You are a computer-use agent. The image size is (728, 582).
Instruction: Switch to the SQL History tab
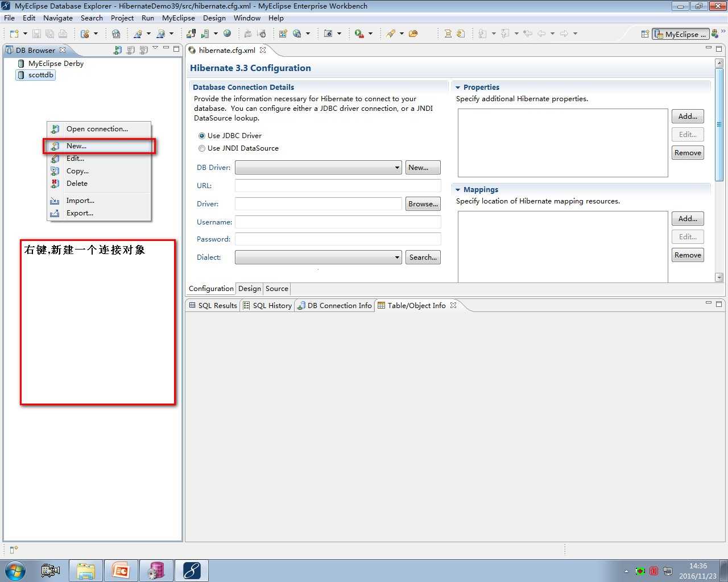(x=267, y=305)
